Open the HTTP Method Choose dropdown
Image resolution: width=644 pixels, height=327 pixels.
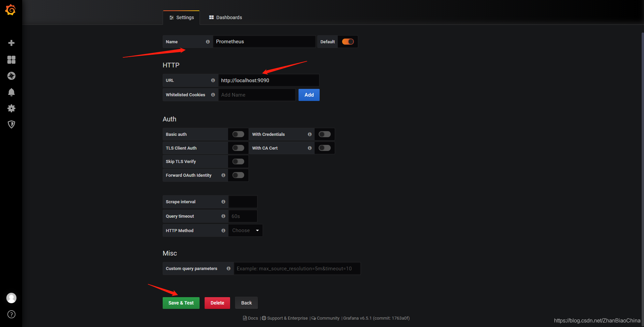[246, 230]
